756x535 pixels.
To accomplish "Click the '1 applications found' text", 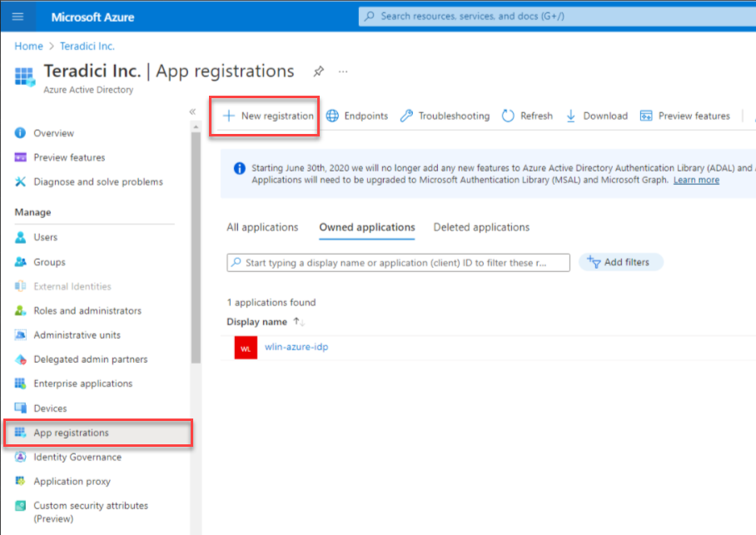I will [x=271, y=303].
